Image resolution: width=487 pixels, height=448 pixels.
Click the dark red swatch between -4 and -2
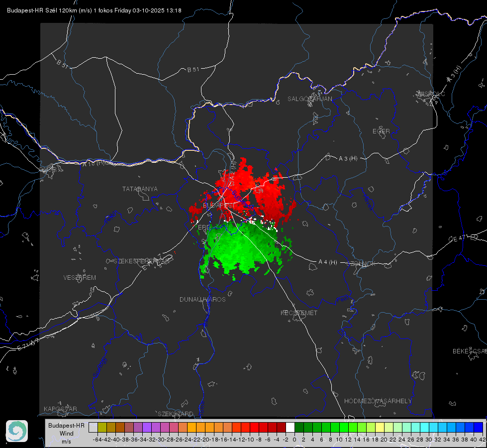click(281, 427)
